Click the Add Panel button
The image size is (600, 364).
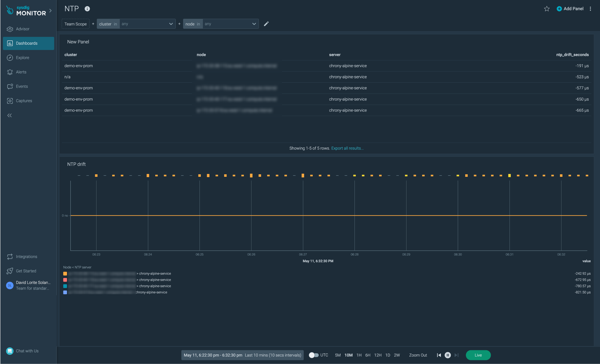coord(570,9)
